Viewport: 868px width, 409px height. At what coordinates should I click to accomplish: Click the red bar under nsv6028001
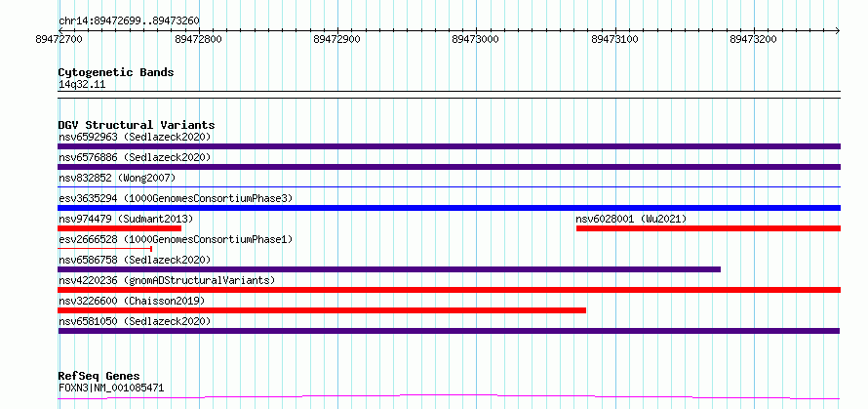click(x=709, y=228)
